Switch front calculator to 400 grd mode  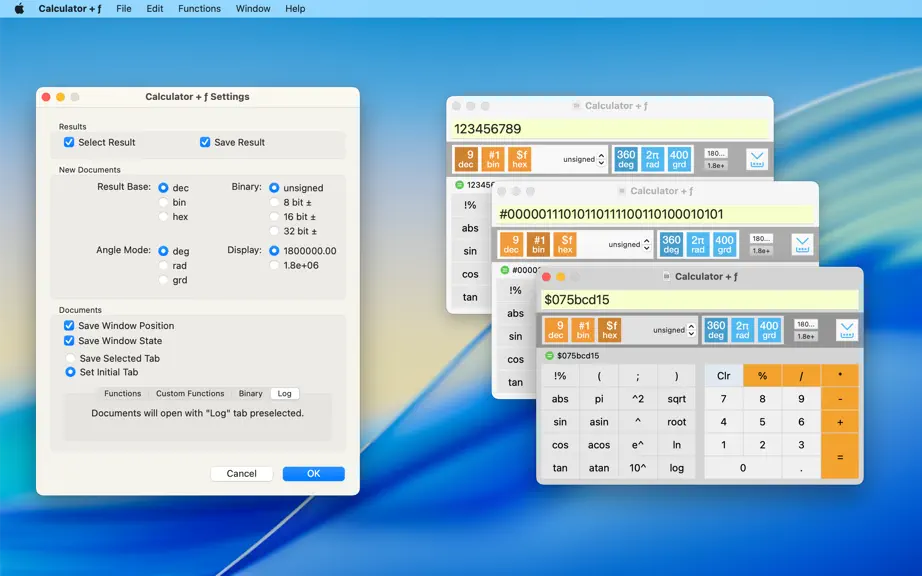(x=769, y=330)
